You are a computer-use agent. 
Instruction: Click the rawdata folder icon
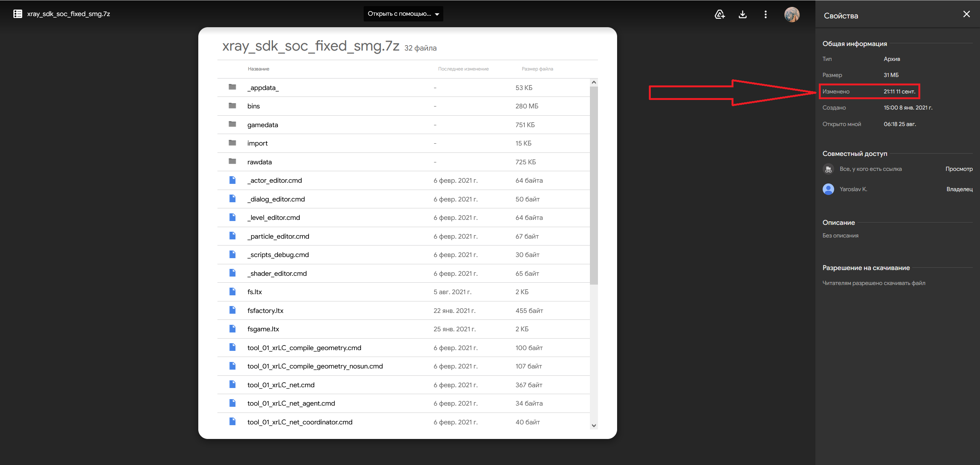(232, 161)
